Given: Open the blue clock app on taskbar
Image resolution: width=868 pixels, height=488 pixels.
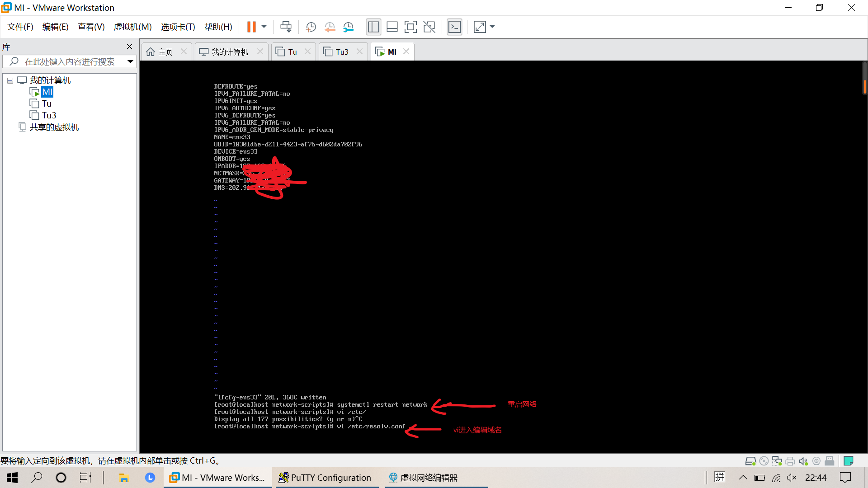Looking at the screenshot, I should point(150,478).
